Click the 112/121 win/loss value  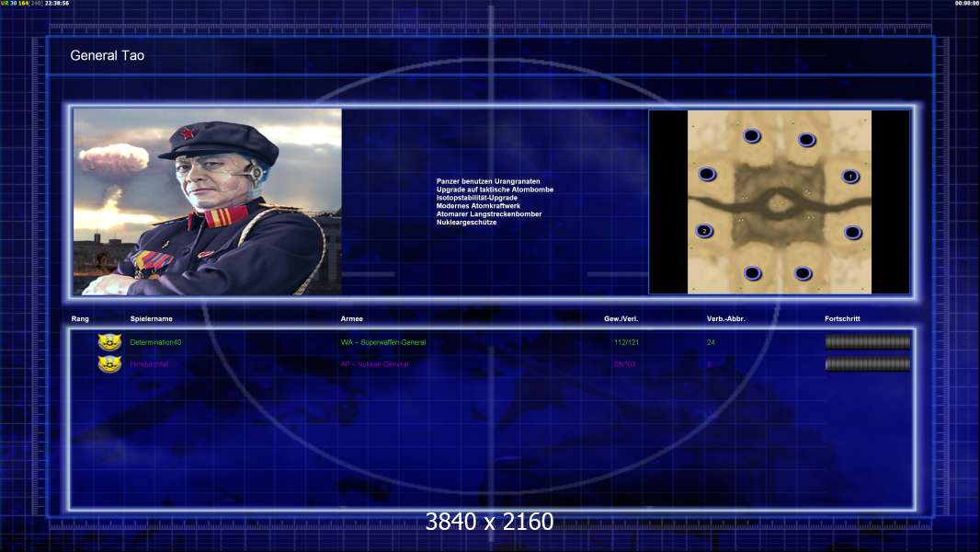tap(626, 342)
